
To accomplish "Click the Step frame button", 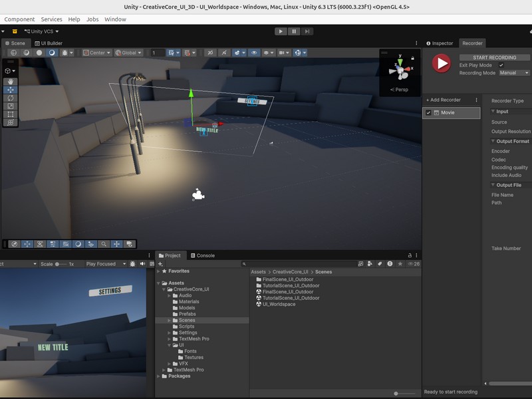I will click(307, 31).
